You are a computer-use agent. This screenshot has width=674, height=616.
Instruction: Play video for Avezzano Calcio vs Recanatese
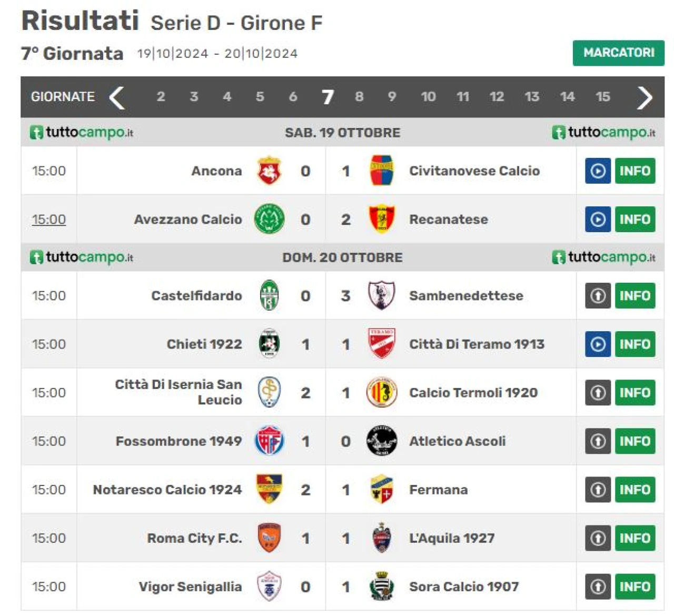click(598, 219)
